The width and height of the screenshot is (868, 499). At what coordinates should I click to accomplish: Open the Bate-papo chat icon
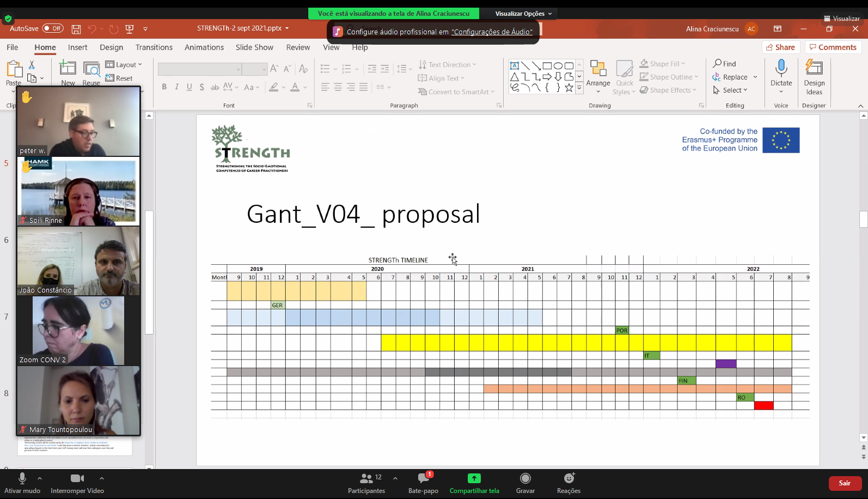pos(424,478)
